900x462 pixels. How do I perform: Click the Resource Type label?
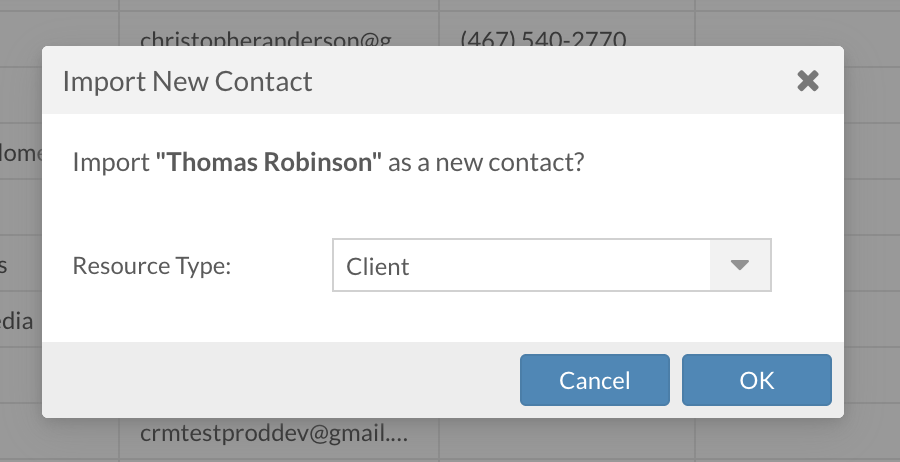[x=151, y=267]
